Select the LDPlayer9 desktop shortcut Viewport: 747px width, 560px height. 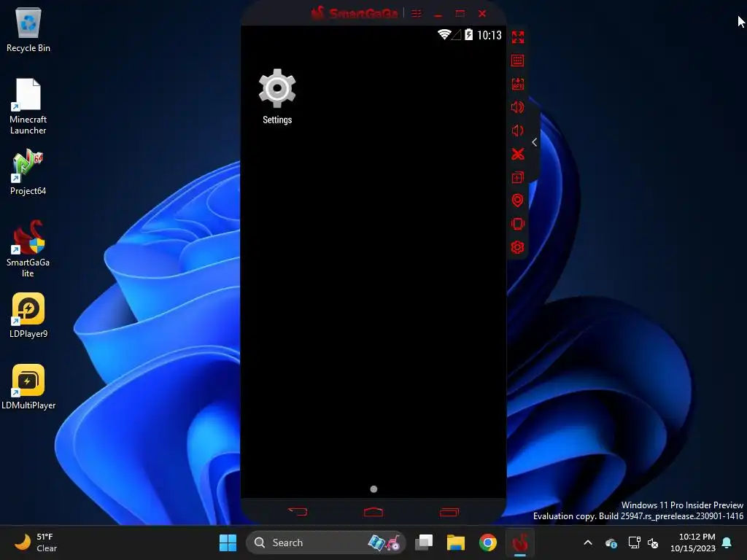click(x=28, y=315)
